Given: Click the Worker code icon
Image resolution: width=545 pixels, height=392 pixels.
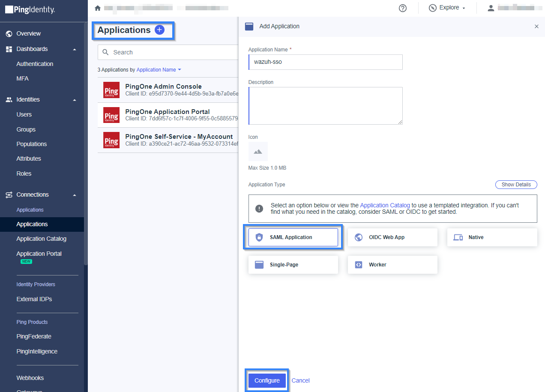Looking at the screenshot, I should click(x=358, y=265).
